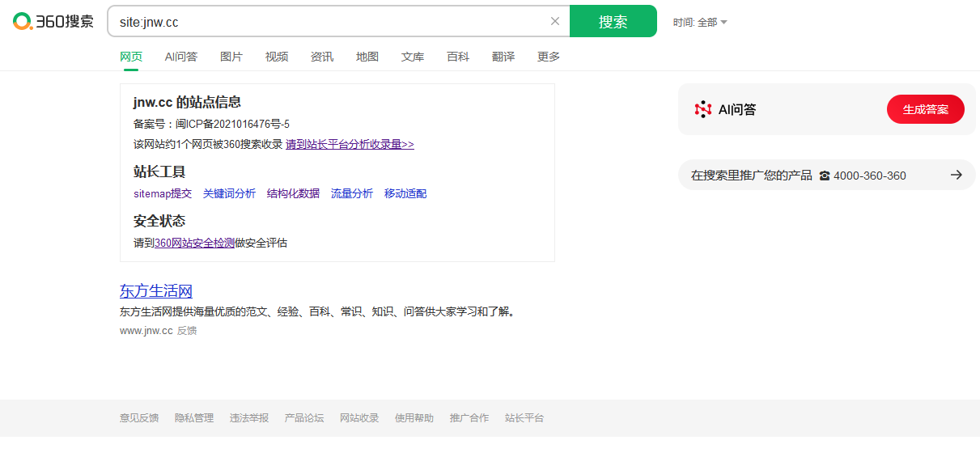Click the arrow icon in promotion bar
This screenshot has width=980, height=453.
click(x=956, y=175)
